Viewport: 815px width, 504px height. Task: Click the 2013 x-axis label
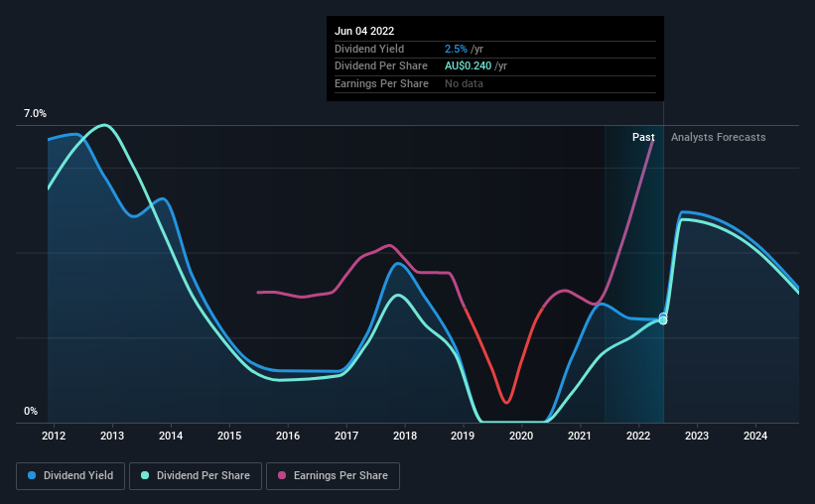point(112,436)
